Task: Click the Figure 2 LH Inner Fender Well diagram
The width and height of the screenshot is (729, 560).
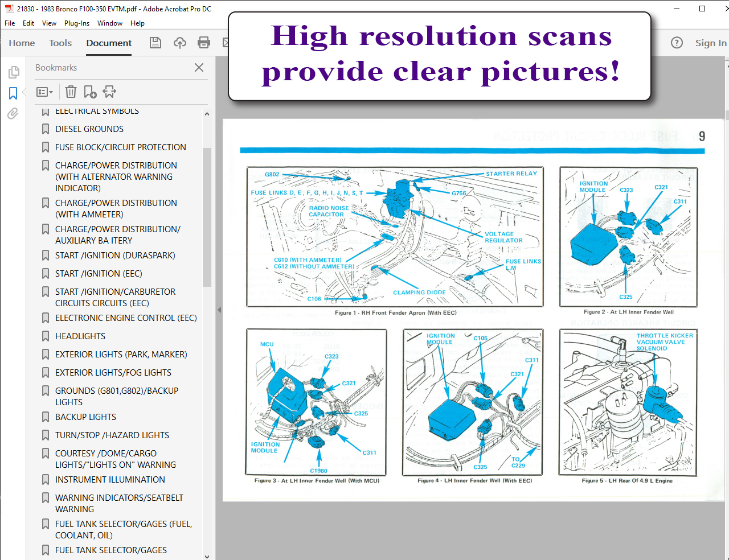Action: [629, 237]
